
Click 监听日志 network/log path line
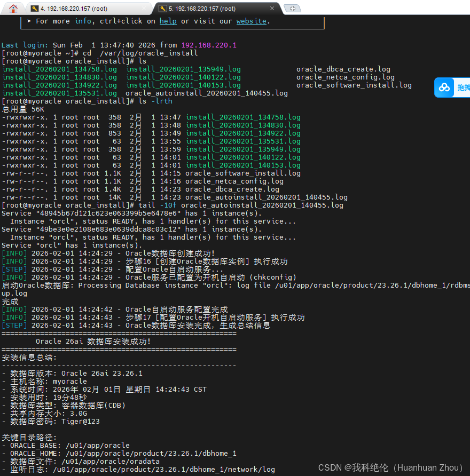point(138,469)
